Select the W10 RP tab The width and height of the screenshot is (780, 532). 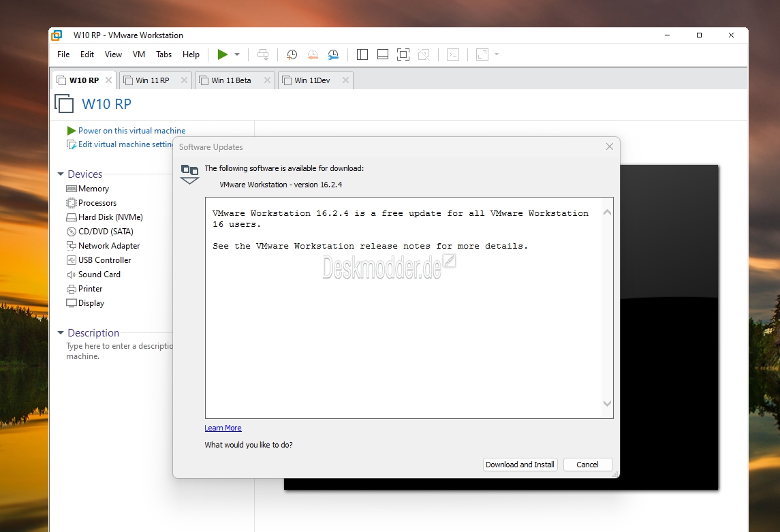[x=84, y=80]
